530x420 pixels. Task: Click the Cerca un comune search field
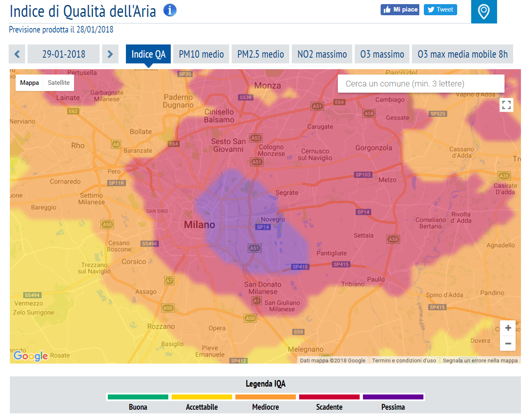pyautogui.click(x=421, y=84)
